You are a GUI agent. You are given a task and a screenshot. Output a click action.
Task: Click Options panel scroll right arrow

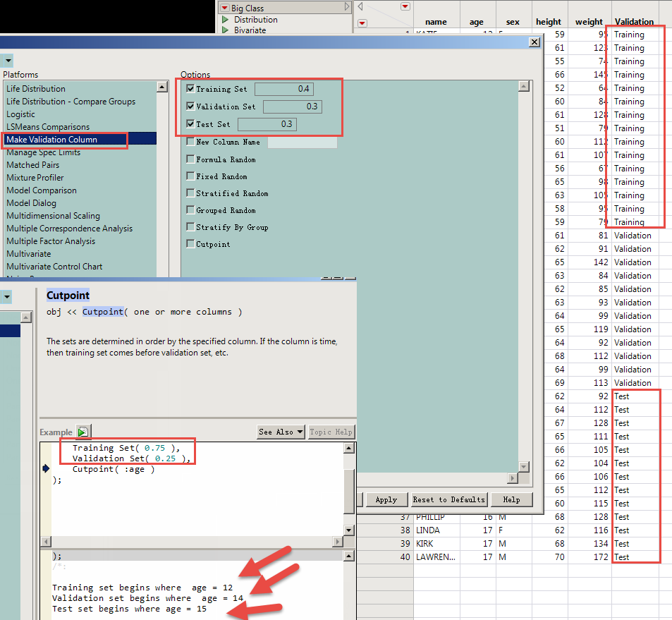point(513,478)
